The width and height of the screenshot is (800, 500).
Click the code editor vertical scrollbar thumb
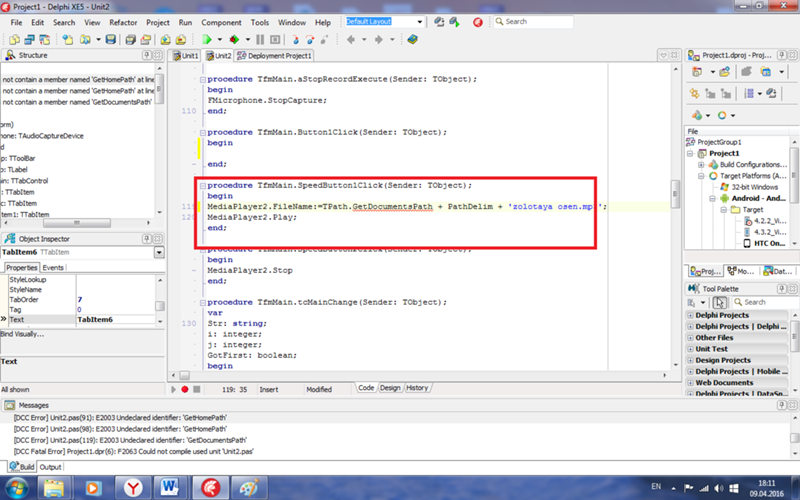coord(676,194)
